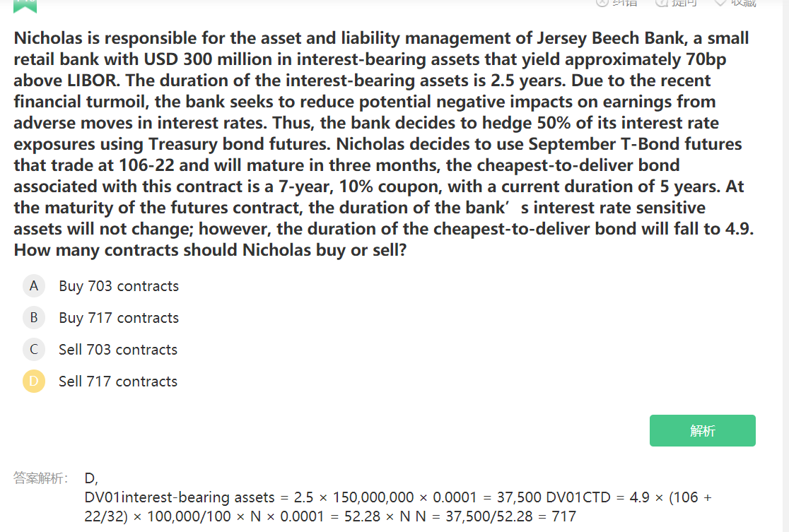Click the 纠错 error-report icon
The width and height of the screenshot is (789, 532).
tap(602, 3)
